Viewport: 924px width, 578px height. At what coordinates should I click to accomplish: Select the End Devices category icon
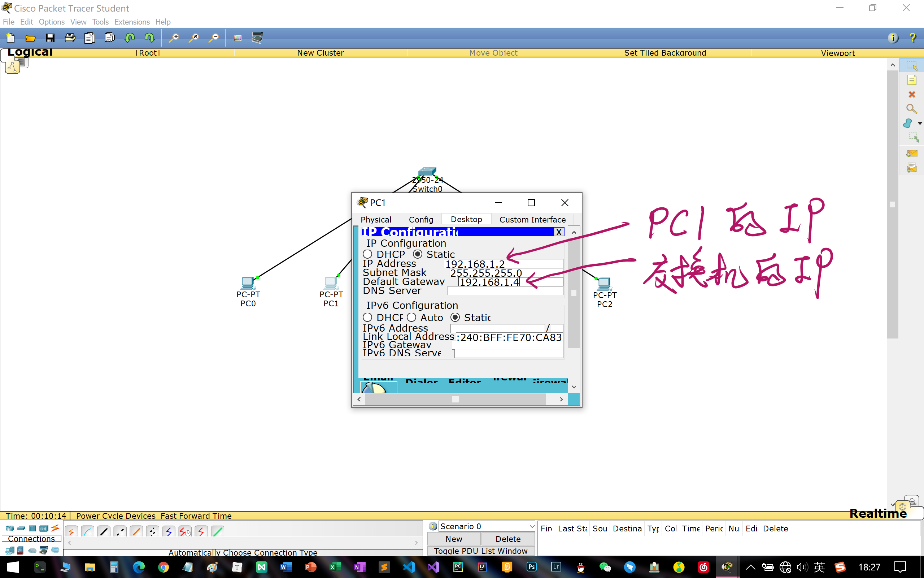point(10,551)
